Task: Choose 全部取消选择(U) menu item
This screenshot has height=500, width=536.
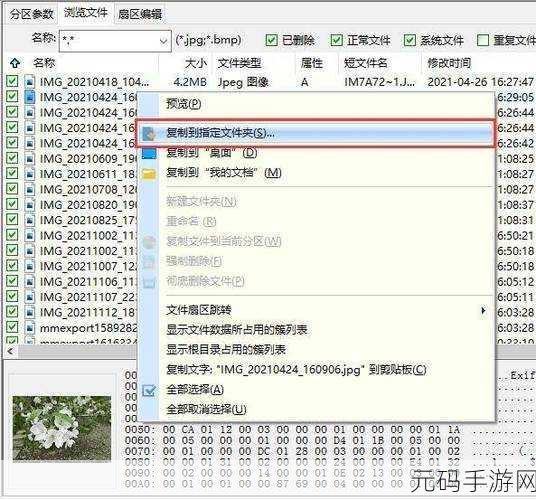Action: tap(316, 409)
